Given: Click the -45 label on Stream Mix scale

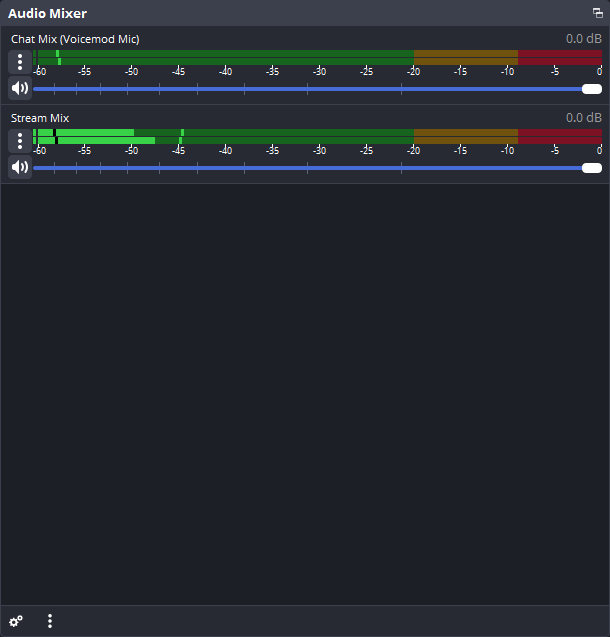Looking at the screenshot, I should (178, 150).
